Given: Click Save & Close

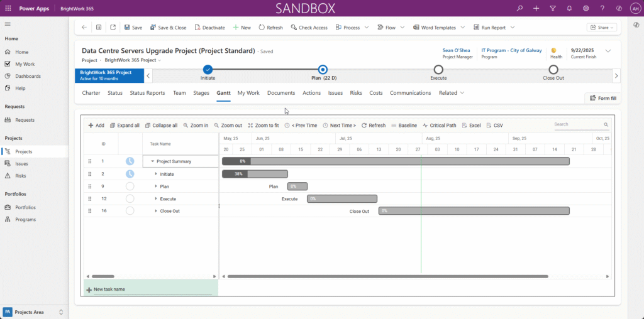Looking at the screenshot, I should (x=168, y=28).
